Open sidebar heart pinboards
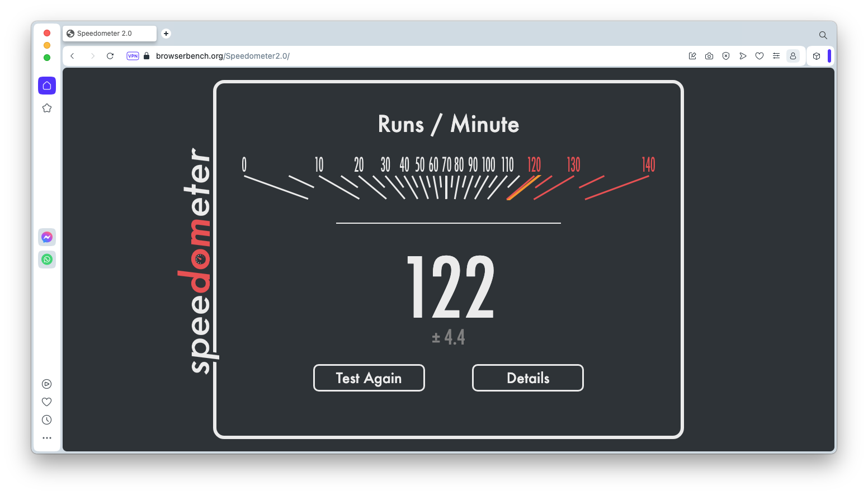Image resolution: width=868 pixels, height=495 pixels. pyautogui.click(x=47, y=402)
